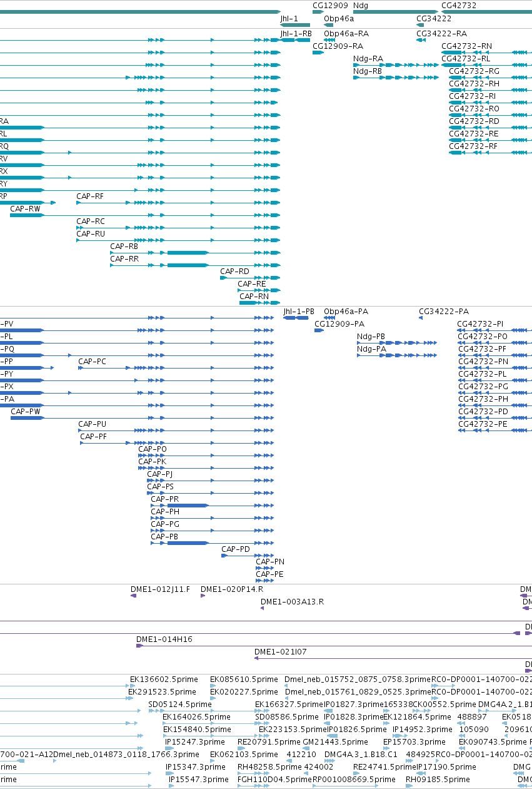Open transcript CG34222-RA
The width and height of the screenshot is (532, 789).
(421, 40)
